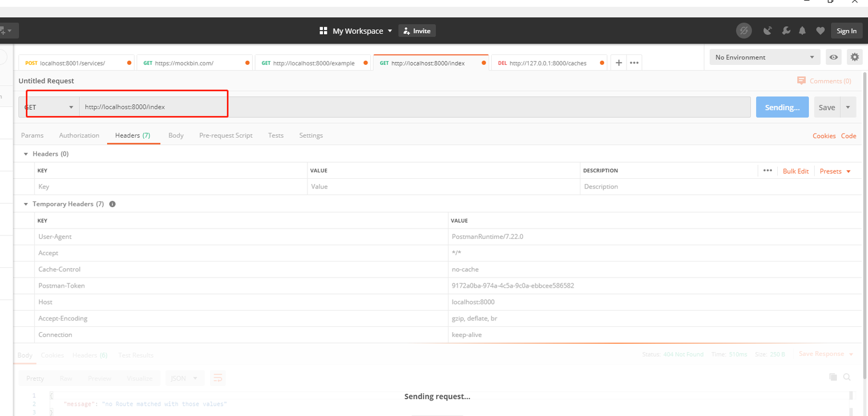This screenshot has width=868, height=416.
Task: Open settings via the wrench icon
Action: [x=785, y=31]
